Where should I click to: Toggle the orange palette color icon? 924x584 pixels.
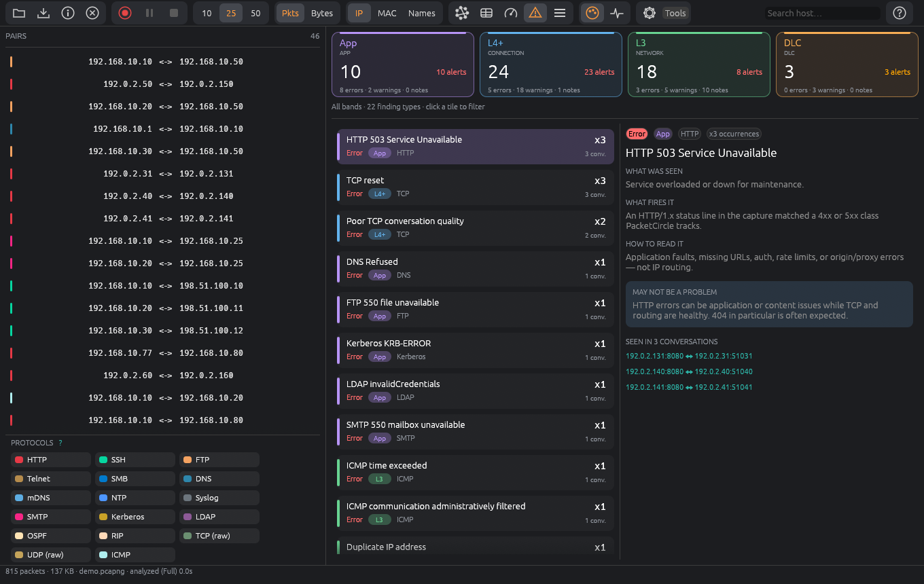[x=592, y=13]
